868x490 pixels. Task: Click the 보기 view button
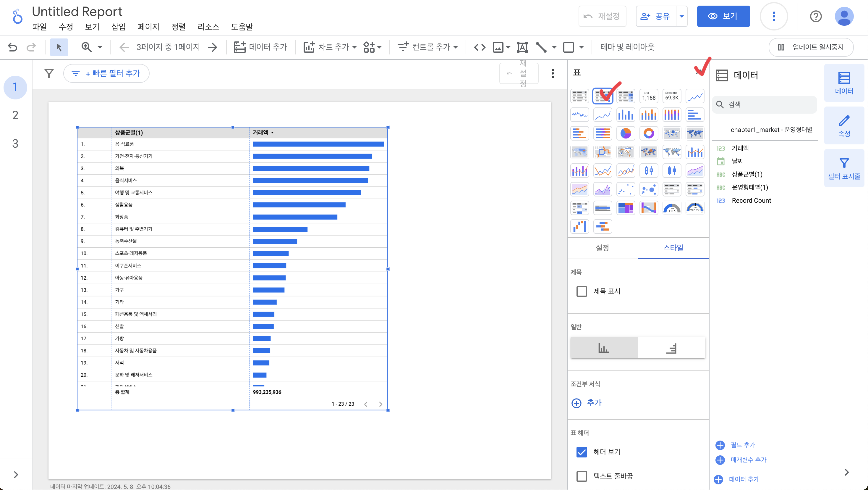pos(723,16)
